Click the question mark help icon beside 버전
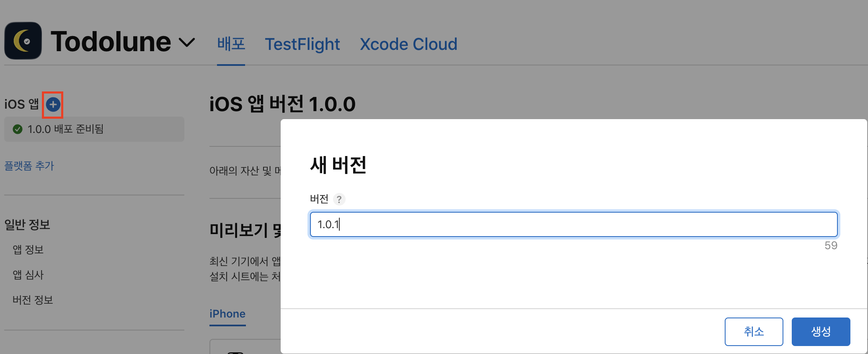868x354 pixels. 339,199
